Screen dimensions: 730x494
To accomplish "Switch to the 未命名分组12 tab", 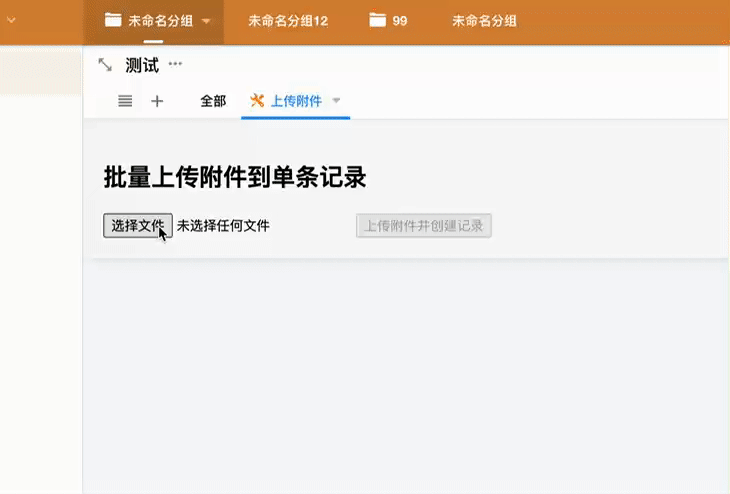I will pos(288,21).
